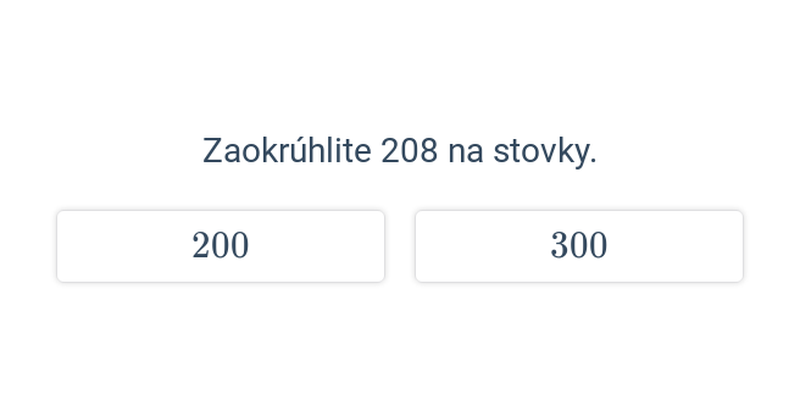Pick 300 as the rounded value

click(x=579, y=246)
